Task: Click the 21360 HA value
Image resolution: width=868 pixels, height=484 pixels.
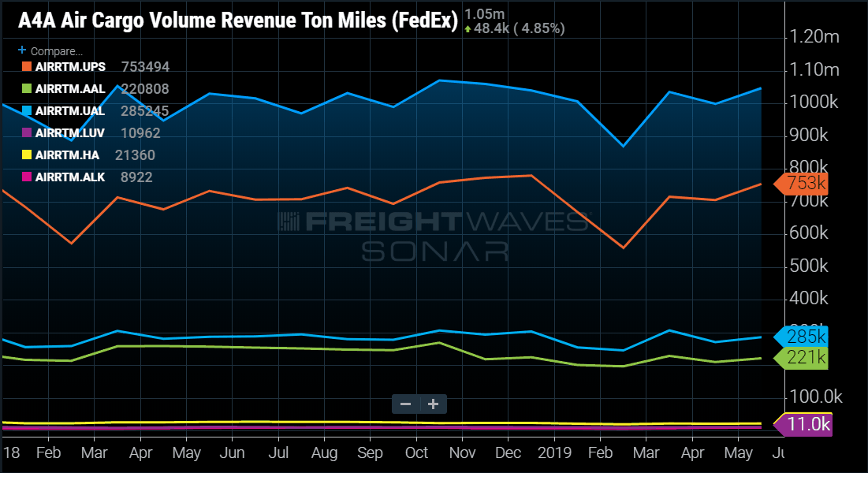Action: (135, 155)
